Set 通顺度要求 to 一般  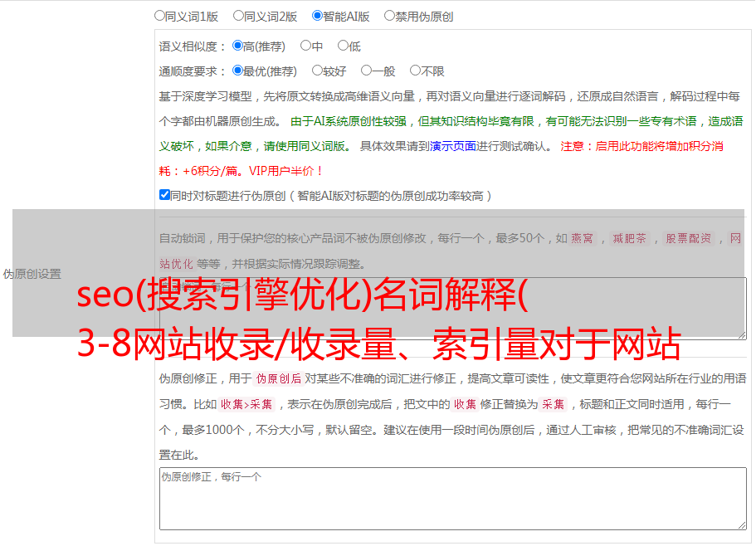click(366, 71)
